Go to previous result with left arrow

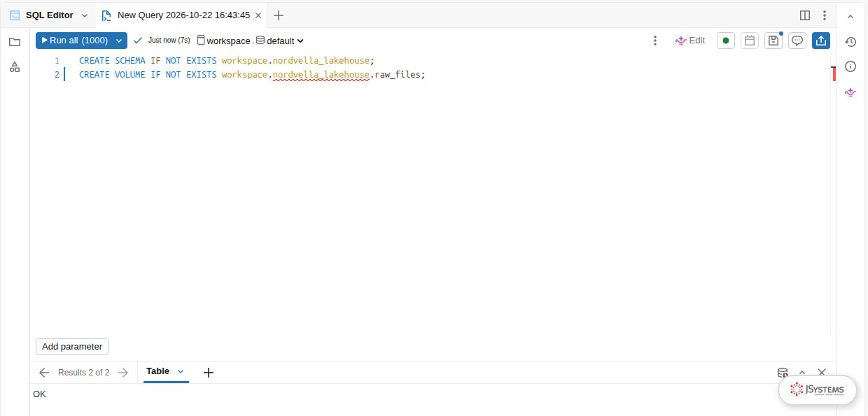tap(44, 373)
